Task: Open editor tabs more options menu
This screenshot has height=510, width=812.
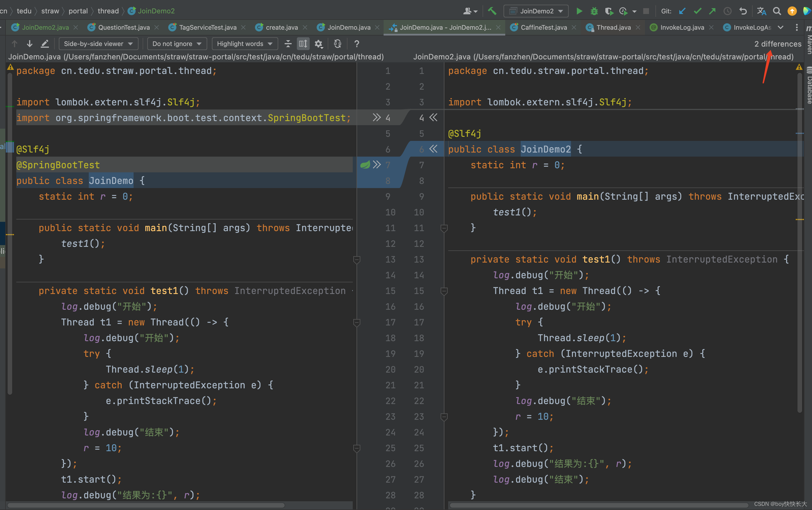Action: [797, 27]
